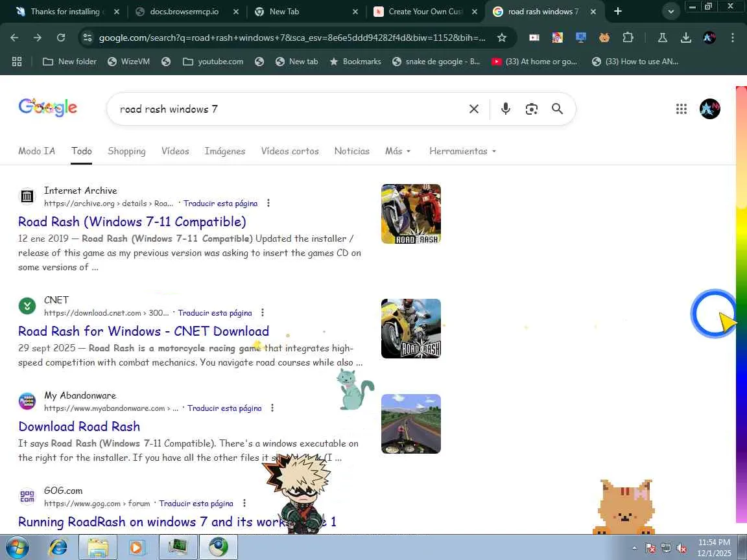This screenshot has height=560, width=747.
Task: Click volume icon in system tray
Action: tap(682, 548)
